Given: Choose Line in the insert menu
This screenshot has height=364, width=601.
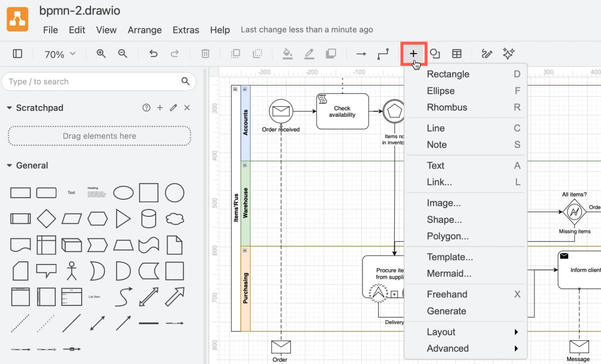Looking at the screenshot, I should click(x=465, y=128).
